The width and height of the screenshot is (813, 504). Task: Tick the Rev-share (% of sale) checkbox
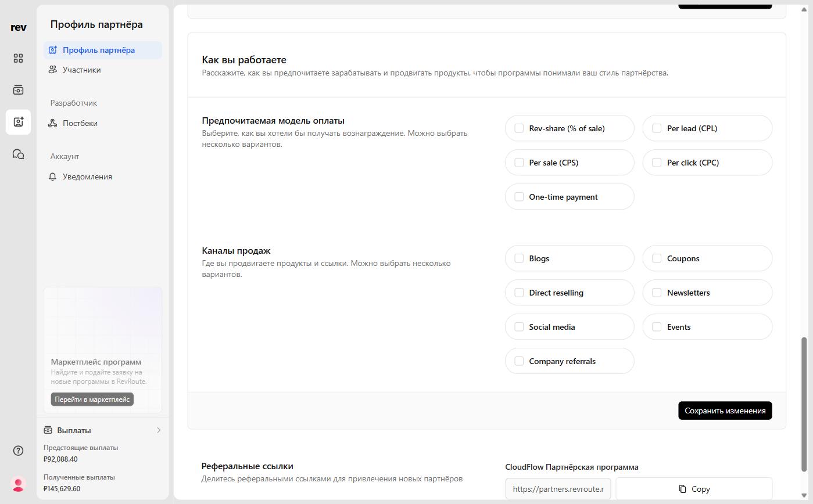(519, 128)
